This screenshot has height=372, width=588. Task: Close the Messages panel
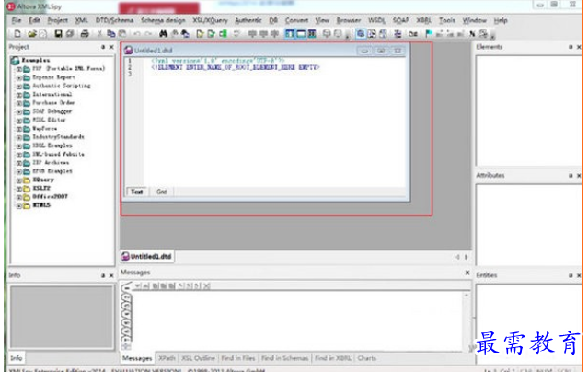467,273
